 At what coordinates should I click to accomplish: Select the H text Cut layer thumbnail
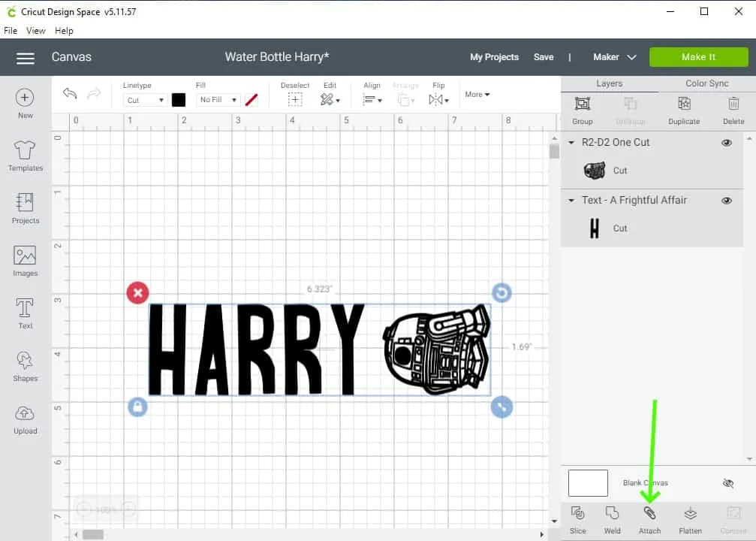pos(595,228)
